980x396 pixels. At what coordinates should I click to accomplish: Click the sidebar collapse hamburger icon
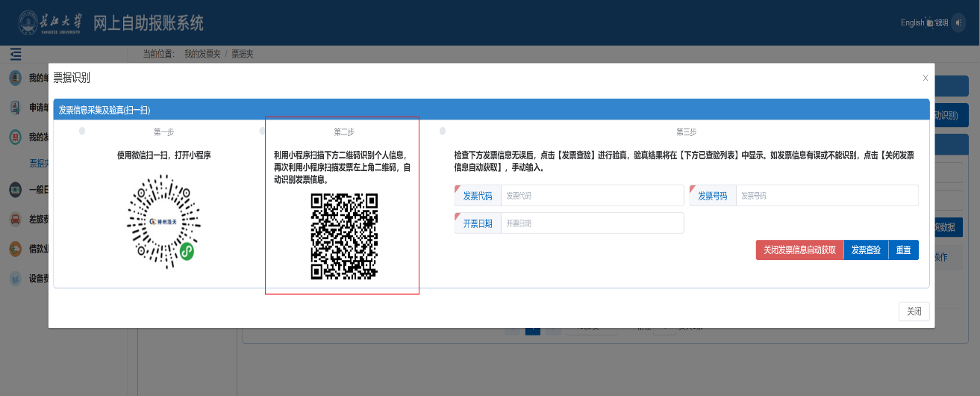click(x=16, y=54)
